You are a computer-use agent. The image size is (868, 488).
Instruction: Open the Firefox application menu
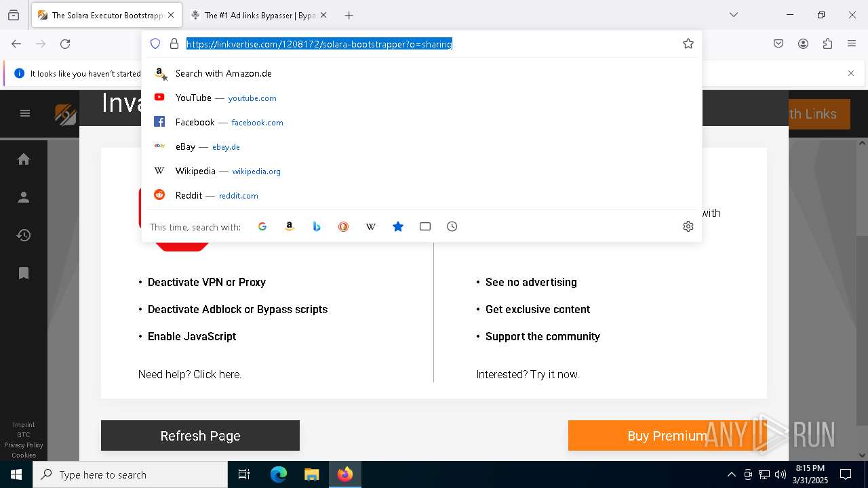click(x=852, y=44)
